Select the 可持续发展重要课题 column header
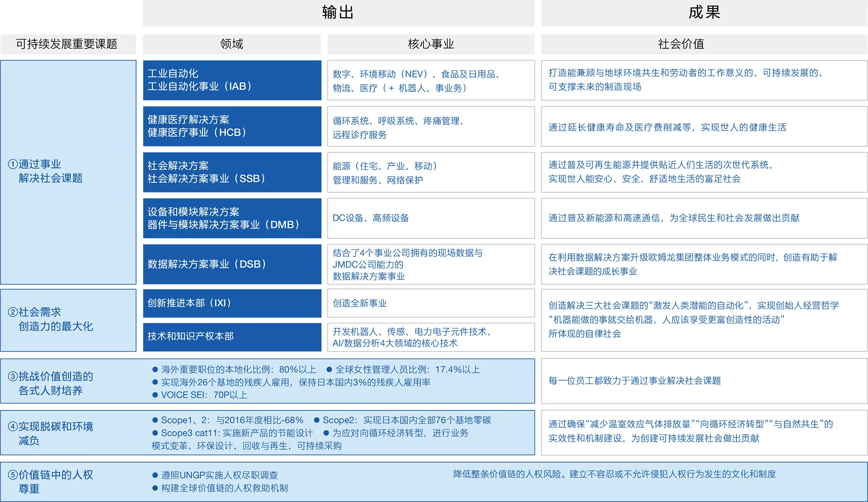 click(x=68, y=44)
